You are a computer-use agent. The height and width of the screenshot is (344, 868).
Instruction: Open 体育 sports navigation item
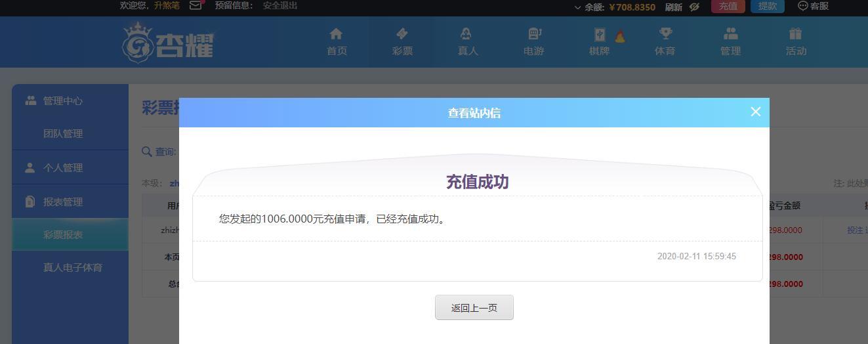coord(665,41)
